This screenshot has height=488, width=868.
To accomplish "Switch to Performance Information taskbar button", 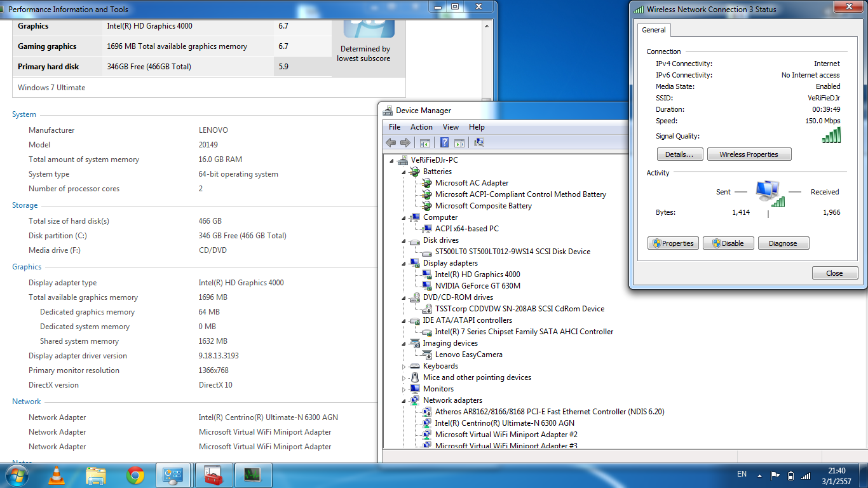I will [173, 475].
